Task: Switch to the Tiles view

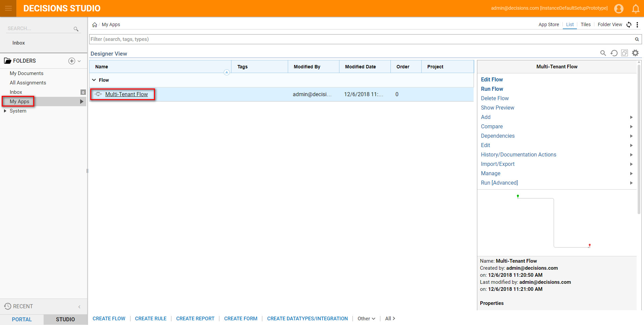Action: pyautogui.click(x=586, y=24)
